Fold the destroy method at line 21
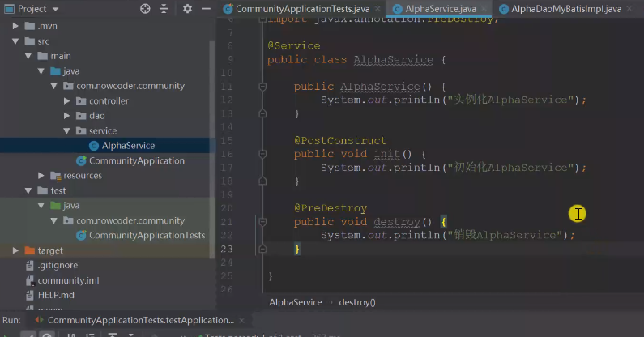This screenshot has width=644, height=337. coord(262,222)
